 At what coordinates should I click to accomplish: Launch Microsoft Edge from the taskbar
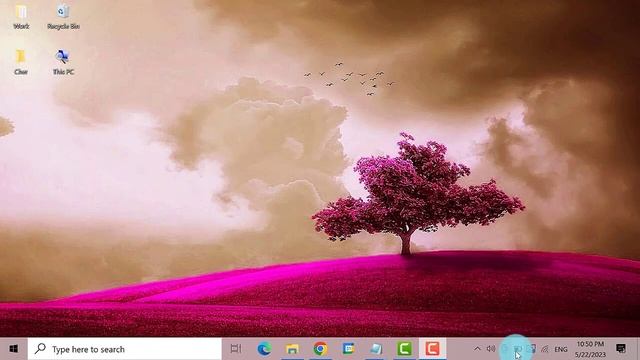click(x=264, y=349)
